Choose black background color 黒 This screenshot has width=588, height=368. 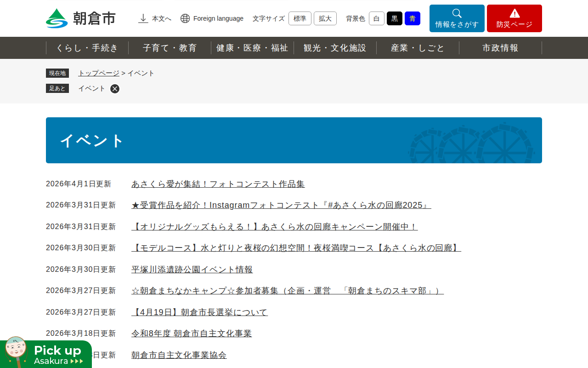tap(395, 18)
